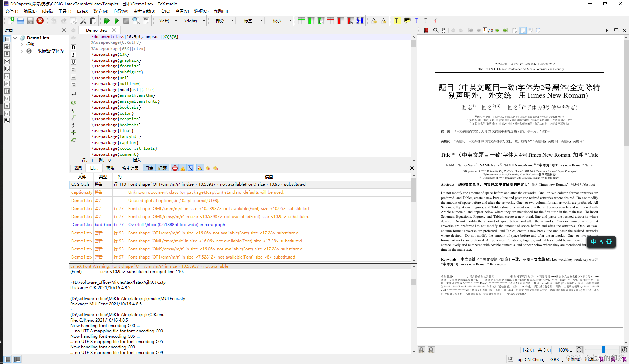Activate the magnifier tool in PDF viewer
This screenshot has width=629, height=364.
point(436,30)
